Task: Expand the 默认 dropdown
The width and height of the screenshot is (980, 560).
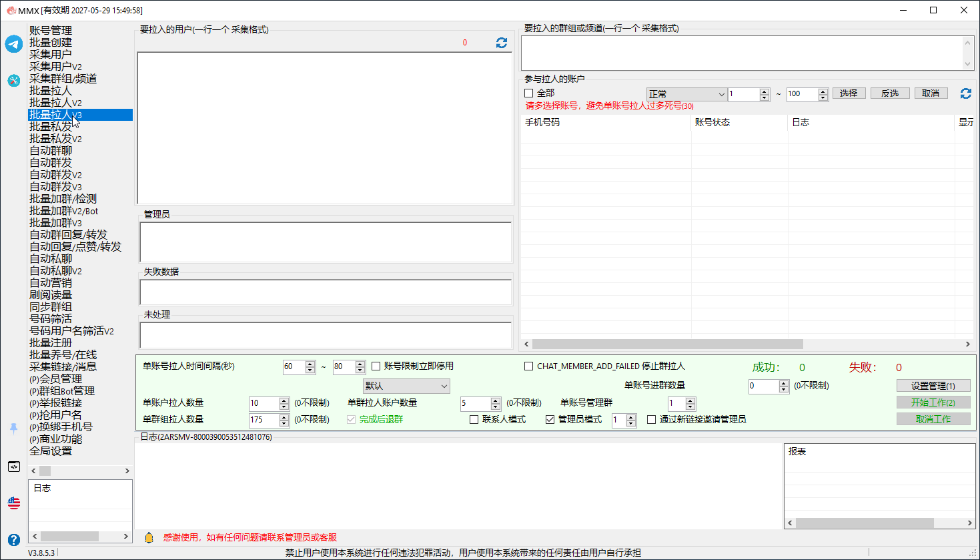Action: [x=407, y=386]
